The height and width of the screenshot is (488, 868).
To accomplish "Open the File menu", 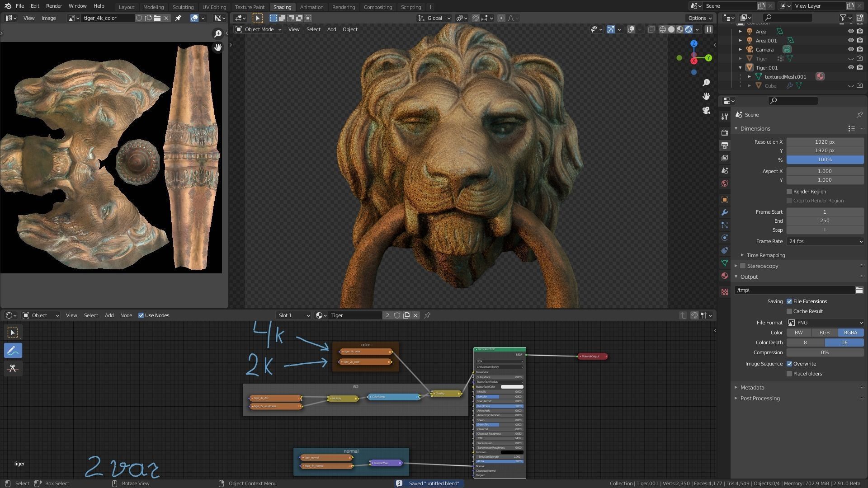I will click(x=20, y=6).
